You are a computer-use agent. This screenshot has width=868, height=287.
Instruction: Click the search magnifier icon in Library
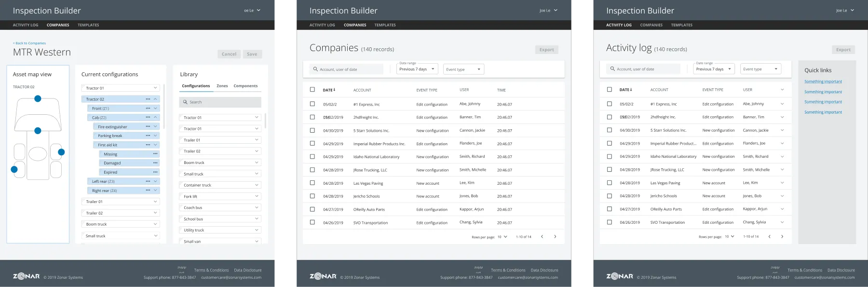[185, 102]
